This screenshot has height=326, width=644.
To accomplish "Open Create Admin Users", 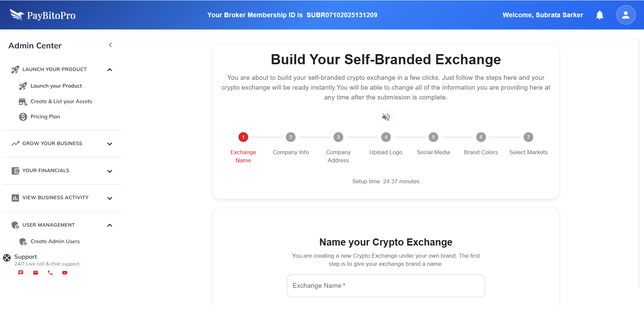I will coord(55,241).
